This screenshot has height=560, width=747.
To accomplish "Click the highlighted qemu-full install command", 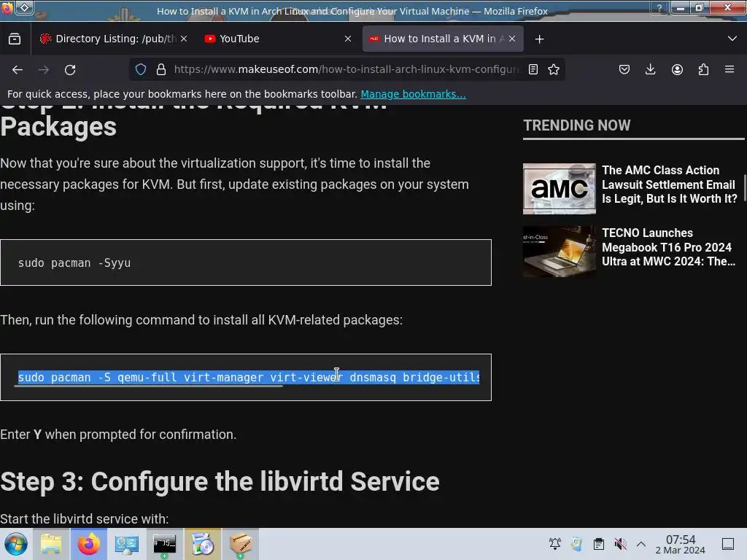I will pos(249,377).
